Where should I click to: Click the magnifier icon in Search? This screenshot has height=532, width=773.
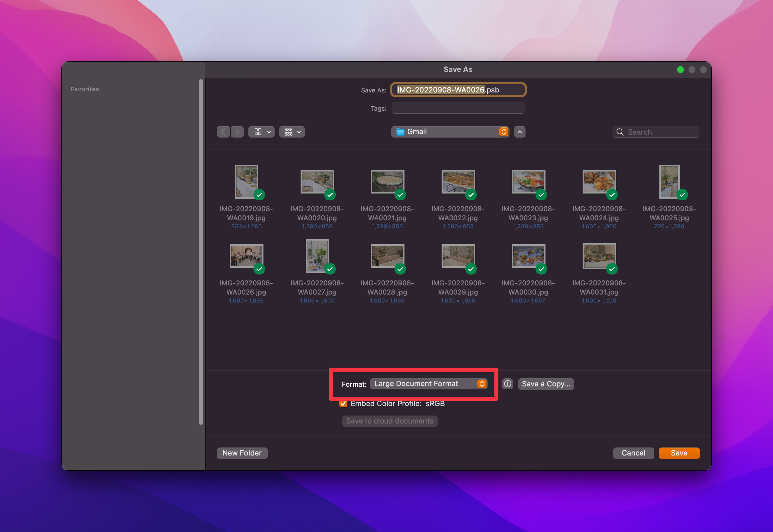[x=620, y=132]
